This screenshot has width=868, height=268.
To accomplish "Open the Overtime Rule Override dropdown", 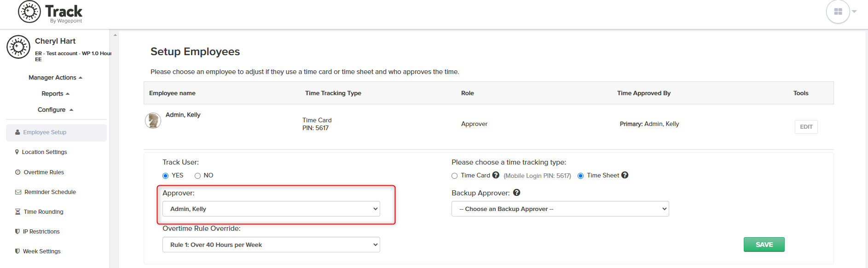I will click(x=271, y=245).
